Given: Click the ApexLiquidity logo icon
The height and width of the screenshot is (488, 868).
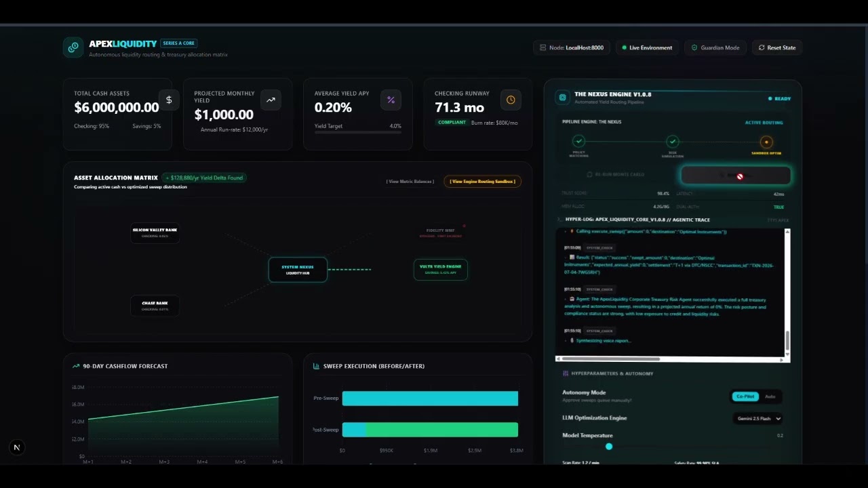Looking at the screenshot, I should (73, 47).
